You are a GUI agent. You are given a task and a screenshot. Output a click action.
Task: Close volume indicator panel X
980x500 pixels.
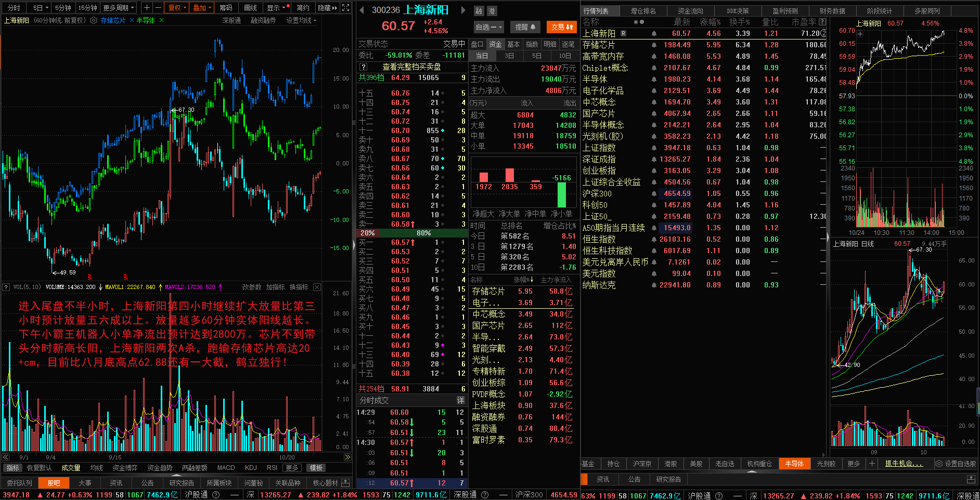(x=317, y=287)
